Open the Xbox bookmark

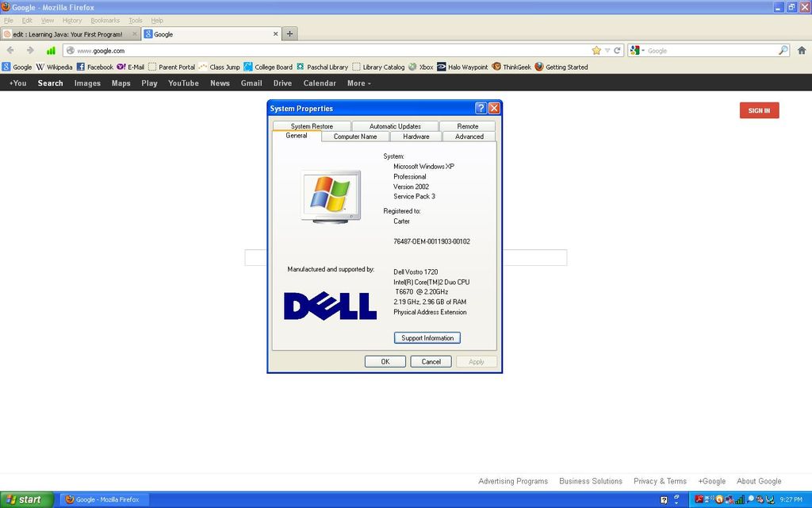tap(420, 67)
